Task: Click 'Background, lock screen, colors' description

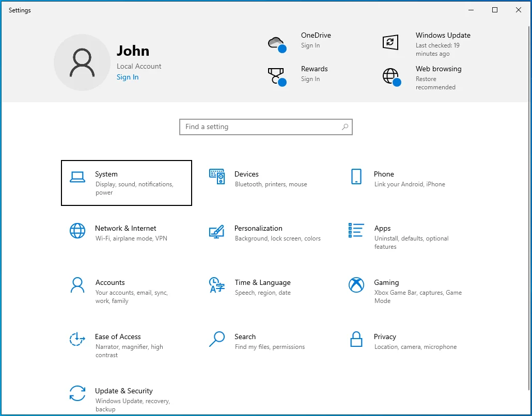Action: tap(277, 238)
